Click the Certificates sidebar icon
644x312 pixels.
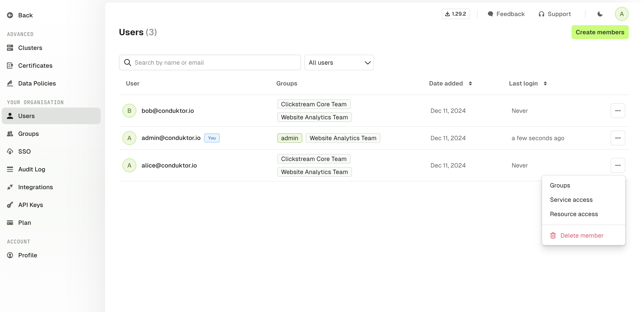pyautogui.click(x=10, y=65)
